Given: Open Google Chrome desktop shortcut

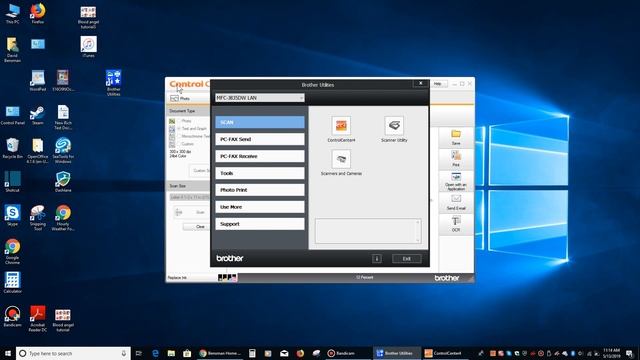Looking at the screenshot, I should [x=12, y=251].
